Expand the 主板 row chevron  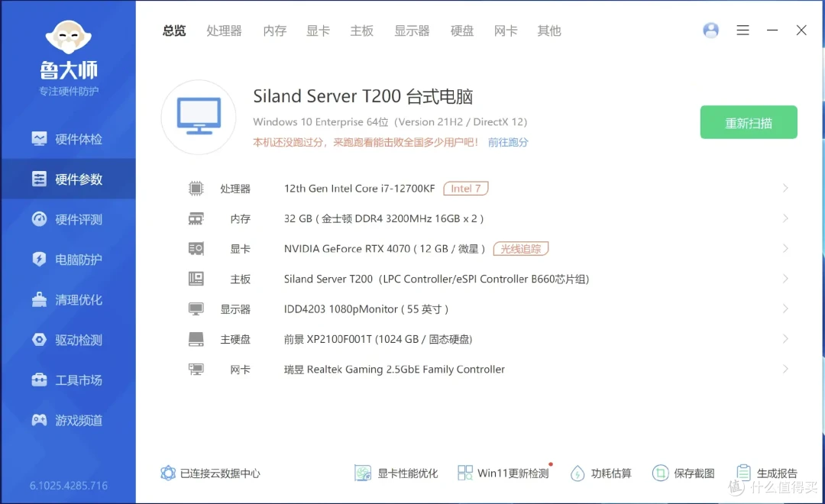785,278
